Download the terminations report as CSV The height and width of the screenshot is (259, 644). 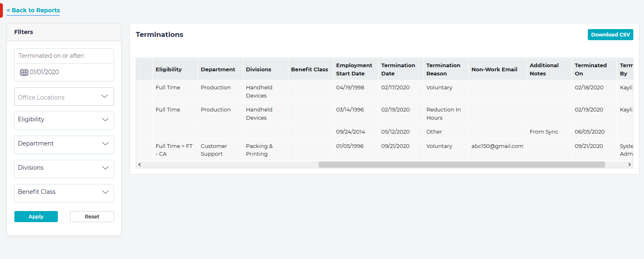pos(610,35)
